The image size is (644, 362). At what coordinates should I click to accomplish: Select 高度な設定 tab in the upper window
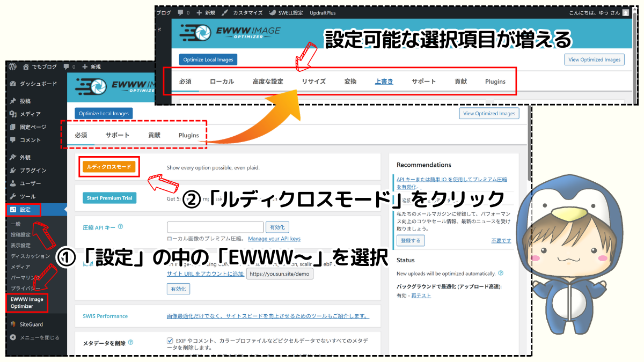point(268,82)
